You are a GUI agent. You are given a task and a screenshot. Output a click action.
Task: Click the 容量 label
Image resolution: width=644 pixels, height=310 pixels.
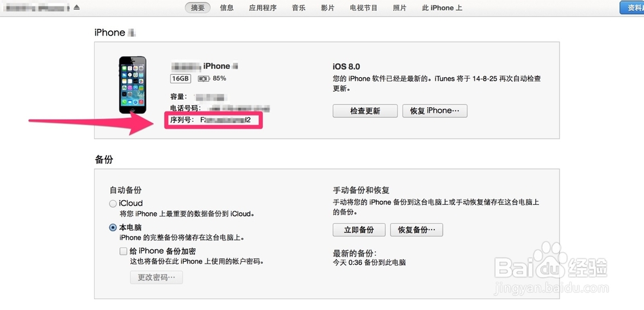[x=178, y=97]
